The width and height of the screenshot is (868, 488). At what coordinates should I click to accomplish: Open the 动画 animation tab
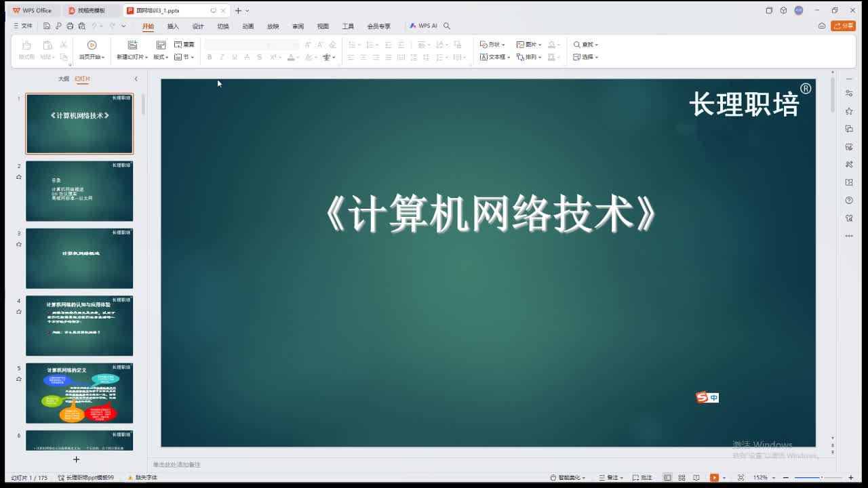pos(248,26)
